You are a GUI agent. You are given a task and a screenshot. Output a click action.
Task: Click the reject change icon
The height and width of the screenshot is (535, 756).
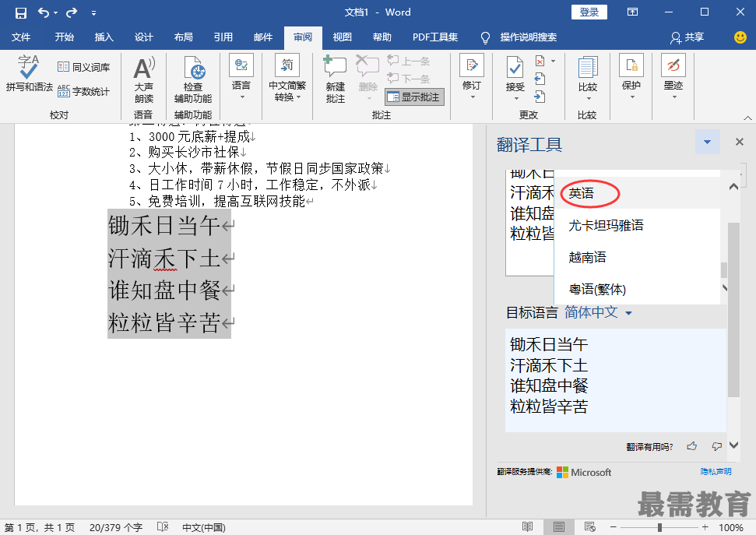pyautogui.click(x=540, y=62)
